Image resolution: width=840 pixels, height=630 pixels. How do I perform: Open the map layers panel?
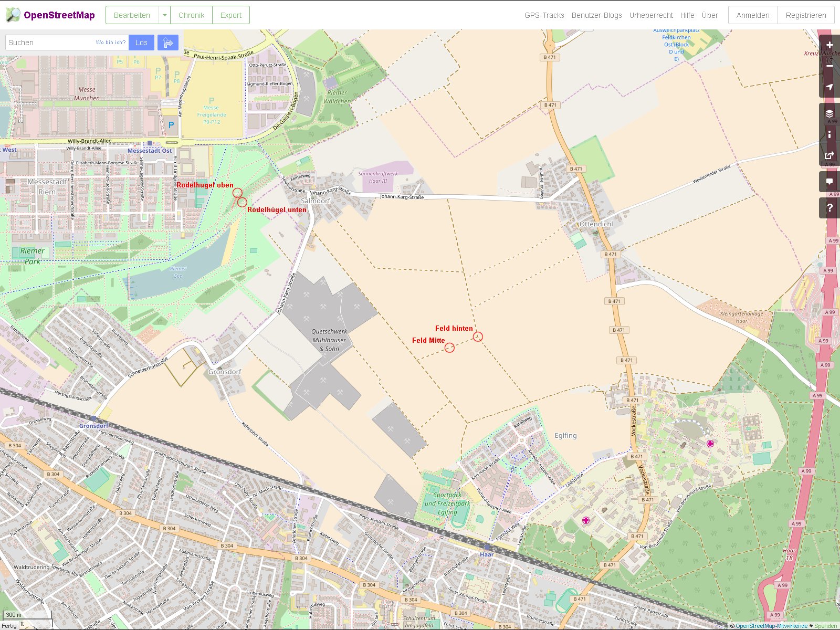point(829,113)
